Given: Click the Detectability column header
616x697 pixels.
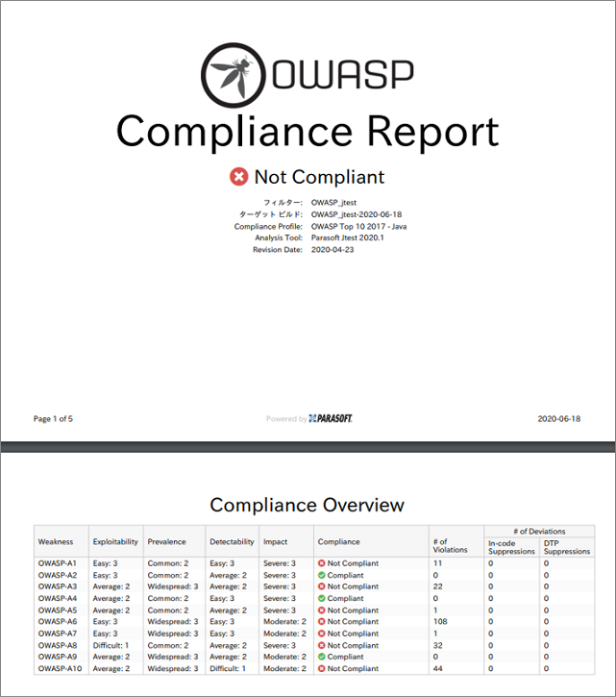Looking at the screenshot, I should click(x=232, y=542).
